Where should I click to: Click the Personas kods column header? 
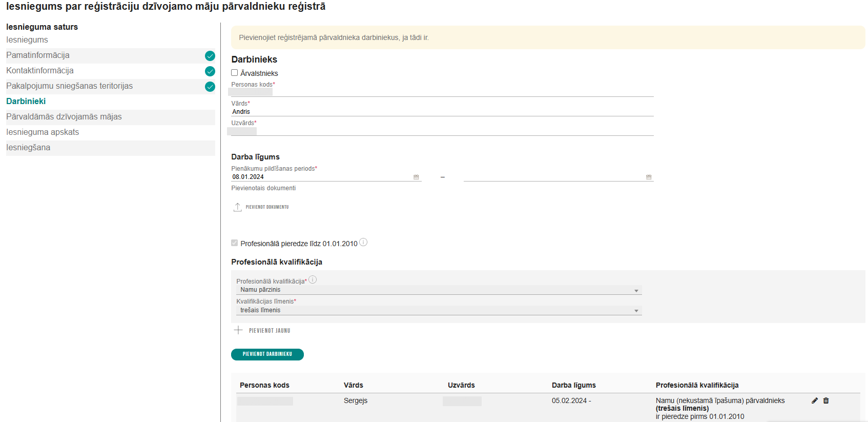(x=264, y=385)
